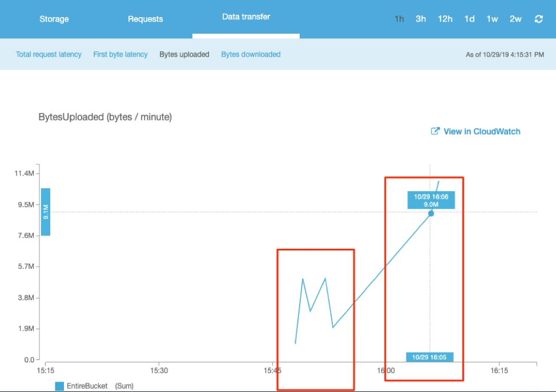Click the 9.0M data point on chart
556x392 pixels.
[x=431, y=213]
